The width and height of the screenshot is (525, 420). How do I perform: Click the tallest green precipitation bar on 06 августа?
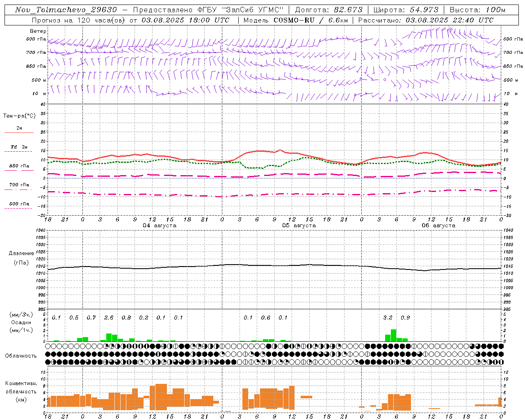pyautogui.click(x=393, y=335)
